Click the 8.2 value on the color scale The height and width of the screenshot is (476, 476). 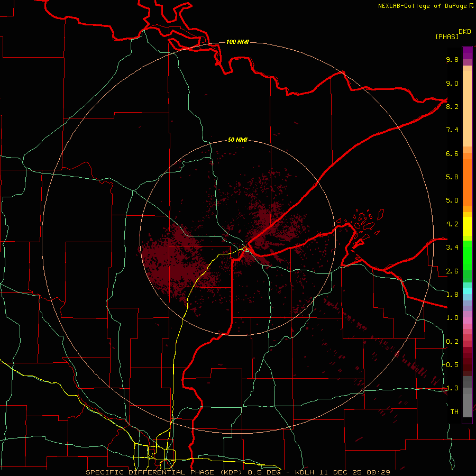click(x=452, y=107)
